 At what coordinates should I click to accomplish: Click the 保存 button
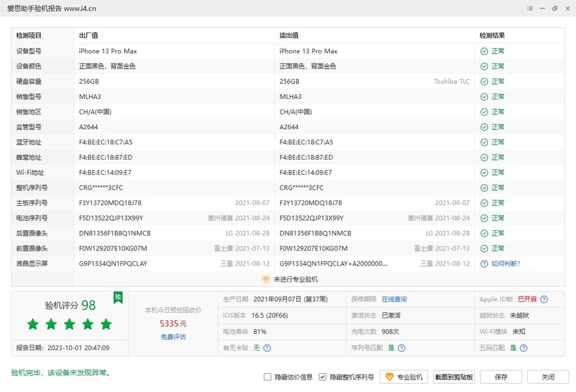coord(501,377)
